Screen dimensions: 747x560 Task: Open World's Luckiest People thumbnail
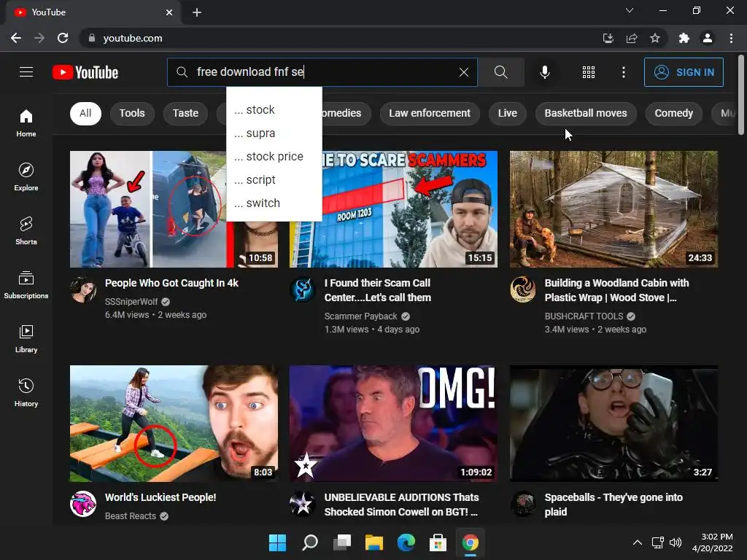tap(174, 424)
